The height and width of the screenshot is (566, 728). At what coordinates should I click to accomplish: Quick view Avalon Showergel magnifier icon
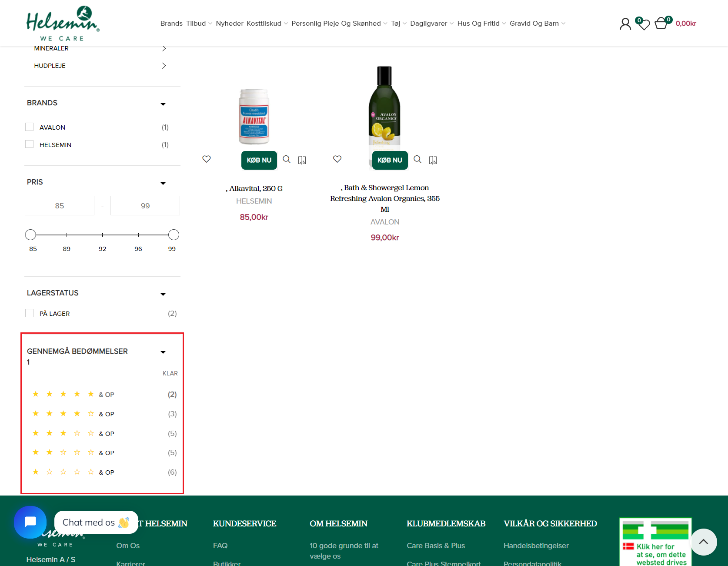(x=417, y=159)
